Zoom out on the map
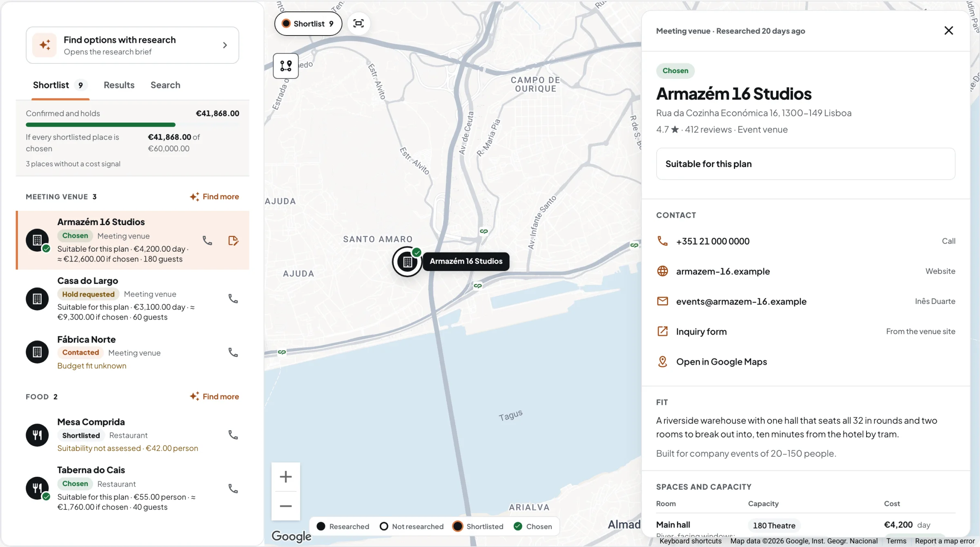Viewport: 980px width, 547px height. [x=286, y=506]
